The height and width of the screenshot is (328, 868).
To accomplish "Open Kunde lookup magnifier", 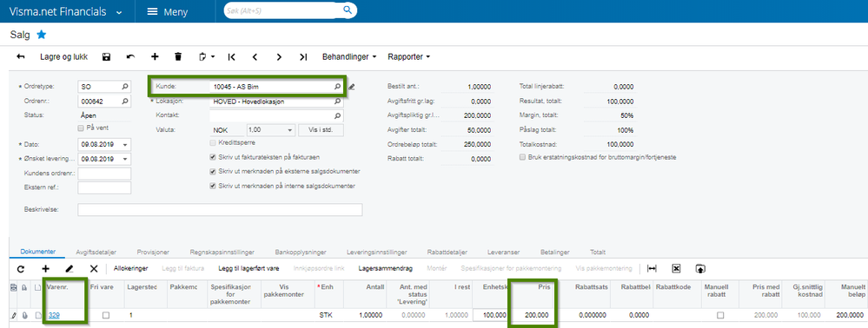I will (337, 87).
